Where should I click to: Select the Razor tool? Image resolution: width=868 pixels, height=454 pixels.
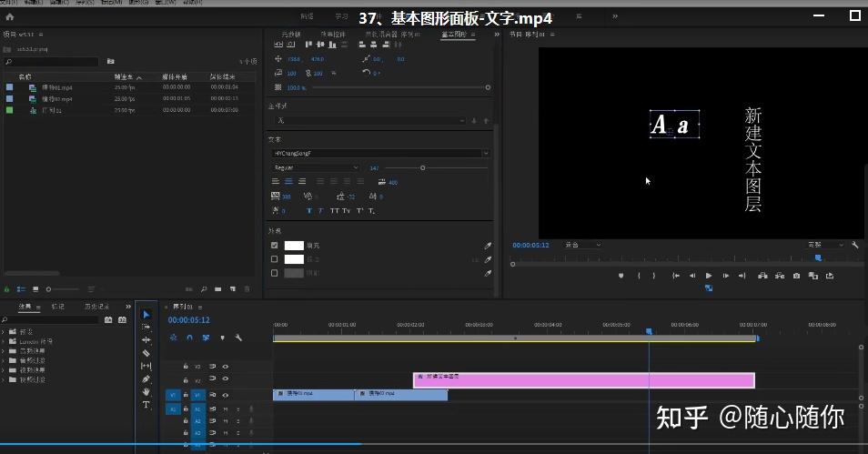(x=146, y=353)
